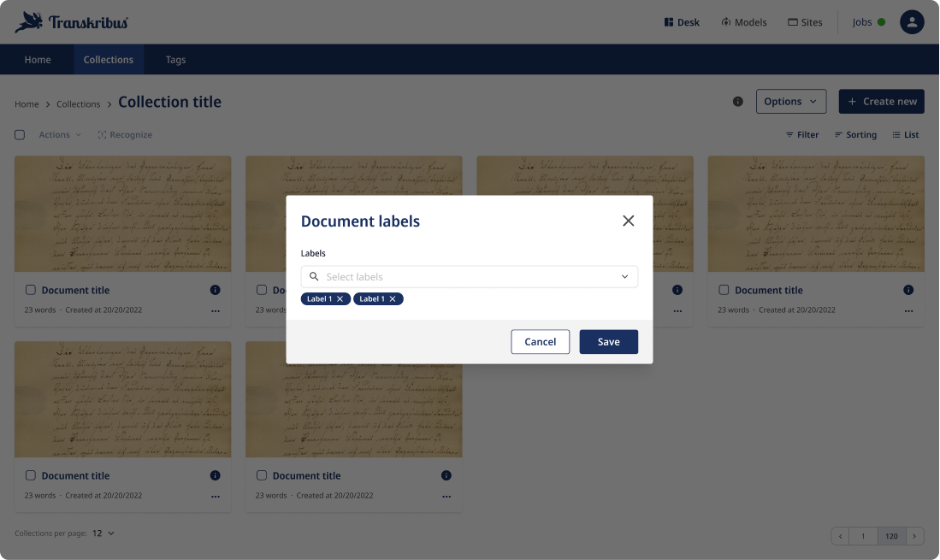Check the top-right Document title checkbox
The image size is (940, 560).
point(724,290)
